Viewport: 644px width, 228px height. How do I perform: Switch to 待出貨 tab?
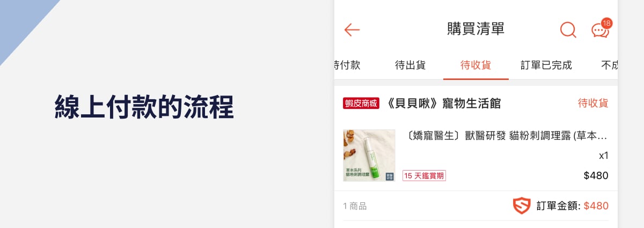411,65
